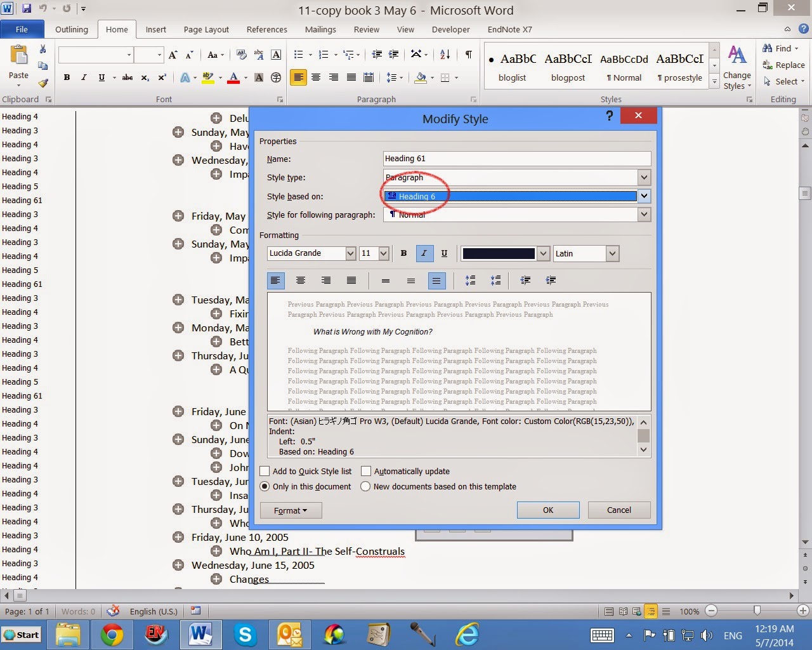Click the ribbon Bold button
This screenshot has width=812, height=650.
(x=67, y=77)
